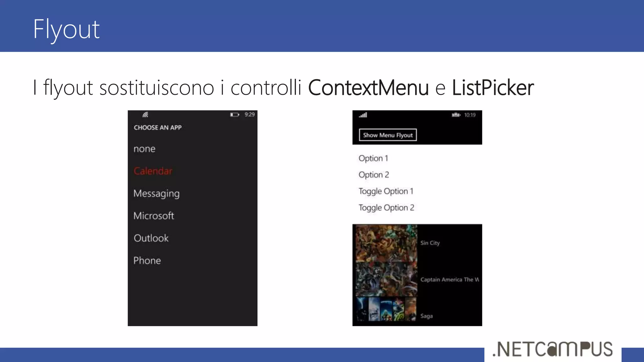Open the Captain America cover thumbnail
Screen dimensions: 644x362
[x=386, y=279]
